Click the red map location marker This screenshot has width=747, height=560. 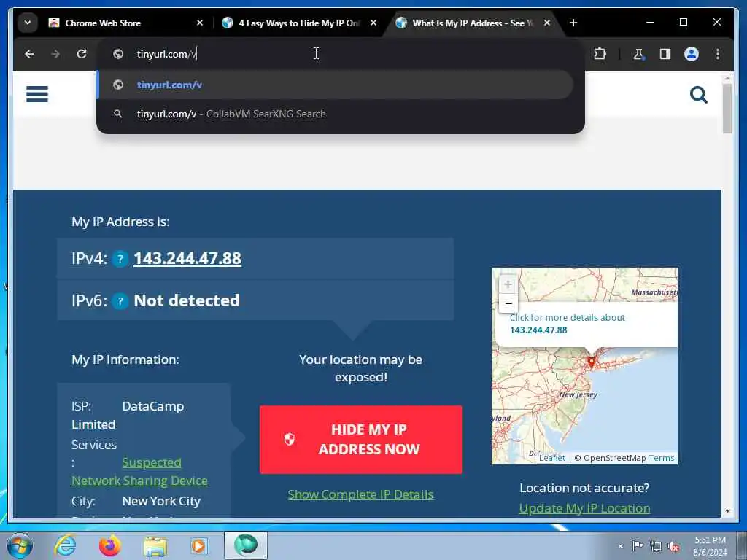click(591, 363)
